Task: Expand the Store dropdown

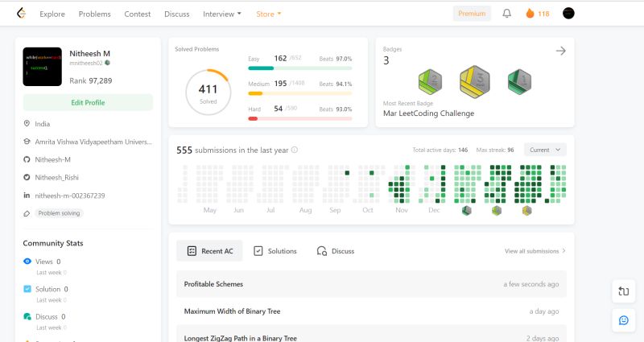Action: click(x=269, y=14)
